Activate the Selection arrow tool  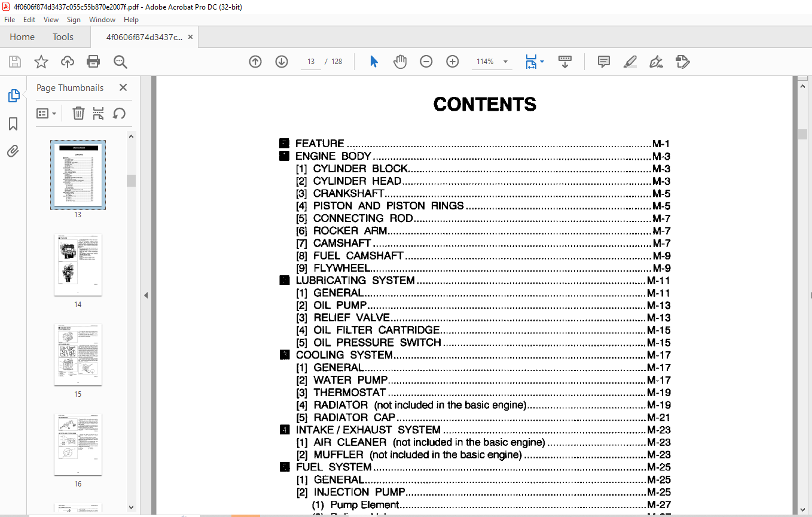tap(374, 62)
